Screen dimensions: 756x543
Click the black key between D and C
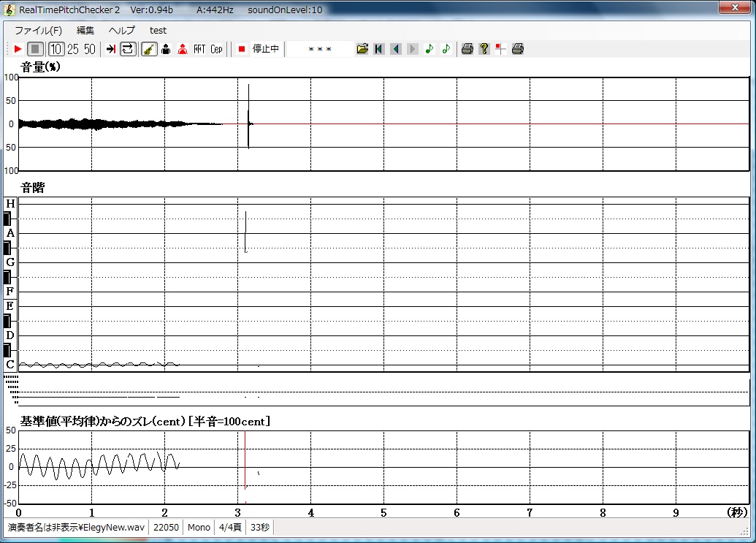[x=7, y=350]
